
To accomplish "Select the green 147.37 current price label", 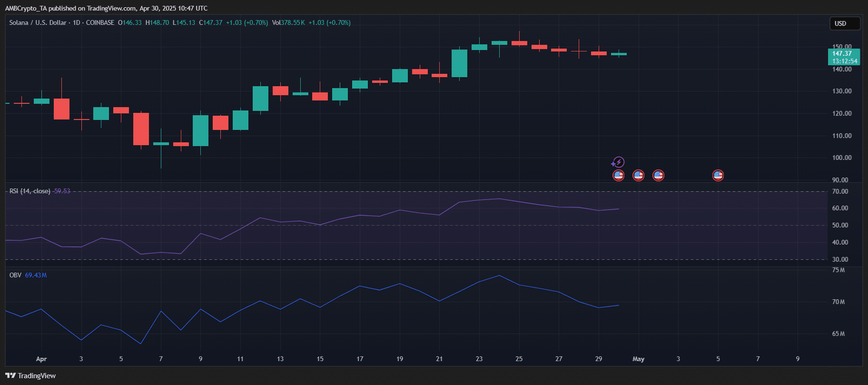I will pos(845,57).
